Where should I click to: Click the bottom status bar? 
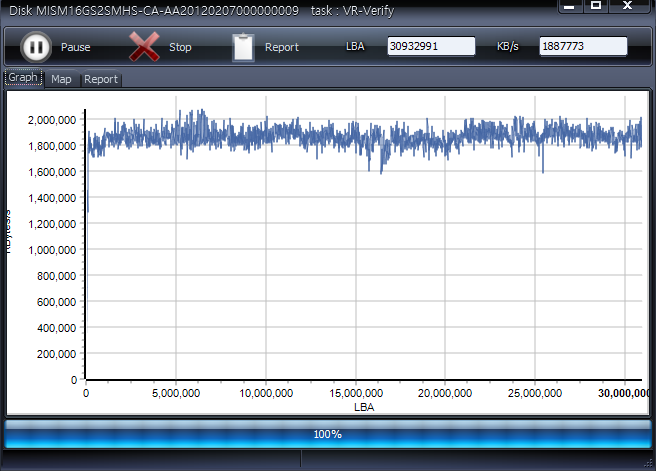[x=327, y=459]
